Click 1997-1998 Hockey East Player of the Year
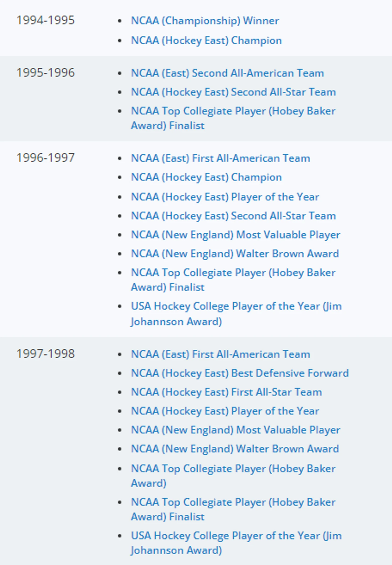Screen dimensions: 392x565 [225, 411]
